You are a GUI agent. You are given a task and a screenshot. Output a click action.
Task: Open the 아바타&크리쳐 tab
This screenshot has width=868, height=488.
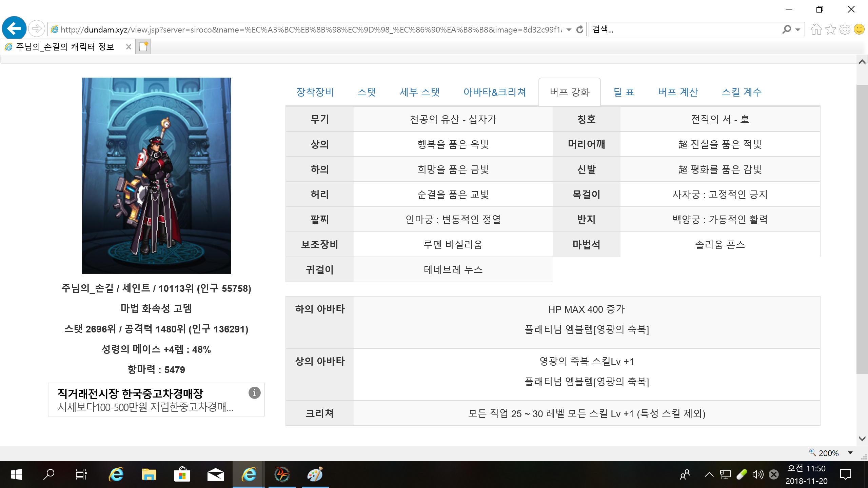pos(495,92)
